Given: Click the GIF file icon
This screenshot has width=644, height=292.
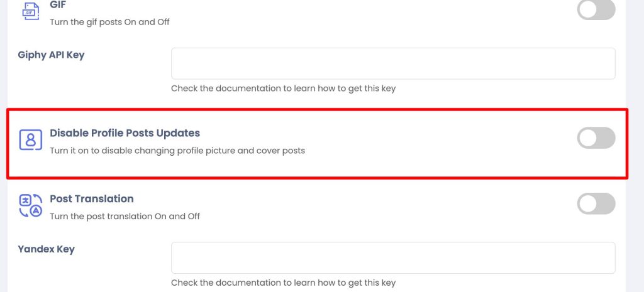Looking at the screenshot, I should 30,11.
